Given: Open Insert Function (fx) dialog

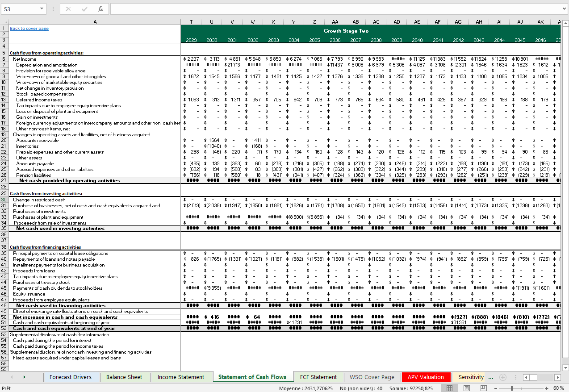Looking at the screenshot, I should point(100,9).
